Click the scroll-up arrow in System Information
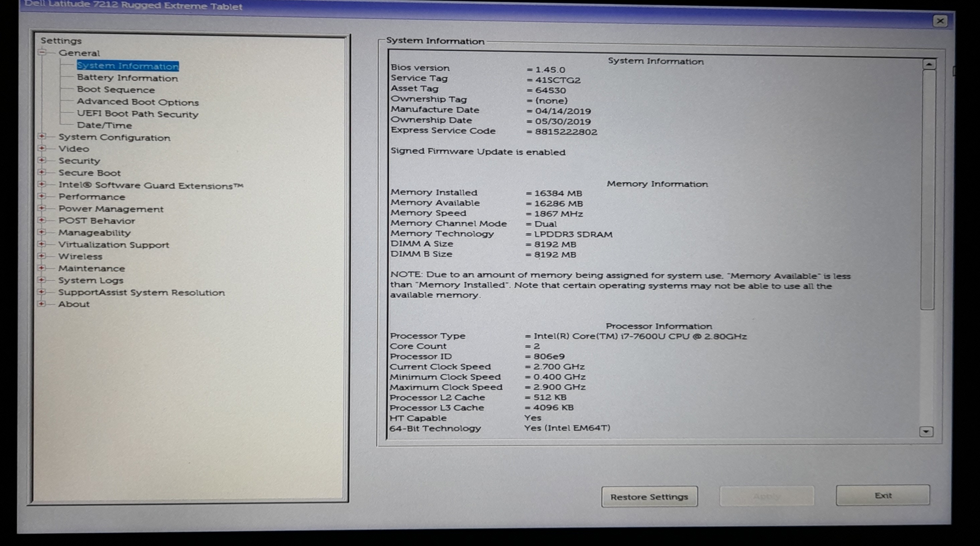The height and width of the screenshot is (546, 980). 928,65
